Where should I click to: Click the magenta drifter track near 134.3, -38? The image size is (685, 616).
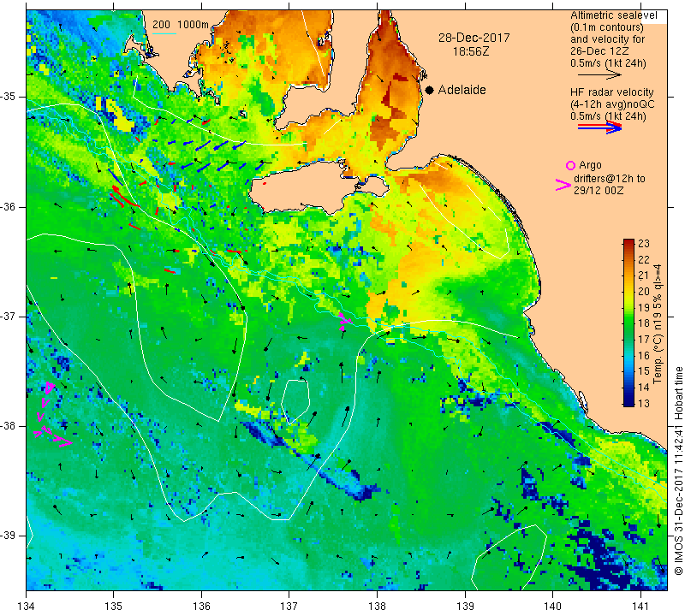click(51, 416)
